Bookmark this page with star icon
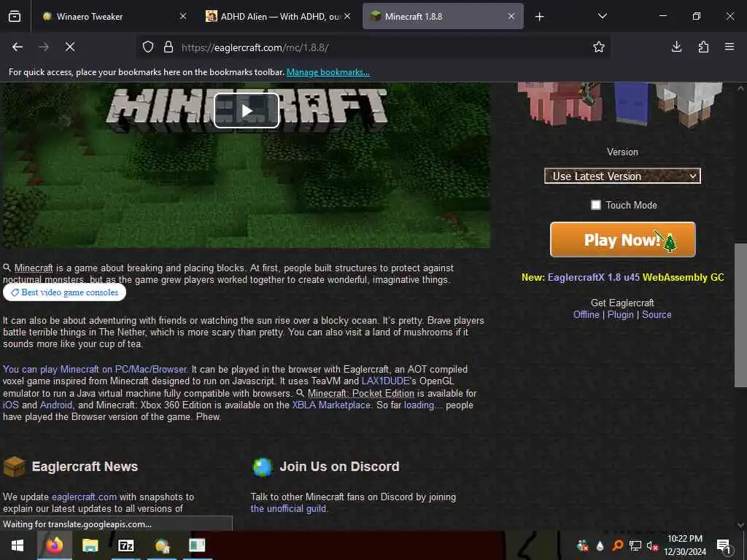This screenshot has width=747, height=560. pos(599,47)
